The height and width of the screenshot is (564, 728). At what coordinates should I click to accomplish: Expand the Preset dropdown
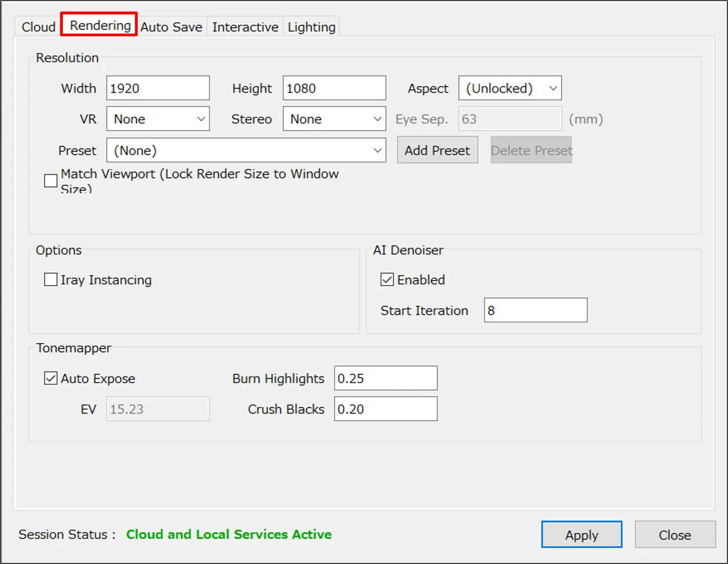[x=246, y=151]
